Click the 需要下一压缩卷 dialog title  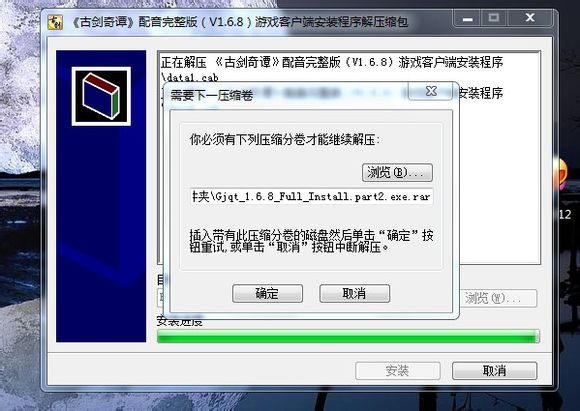pyautogui.click(x=212, y=95)
